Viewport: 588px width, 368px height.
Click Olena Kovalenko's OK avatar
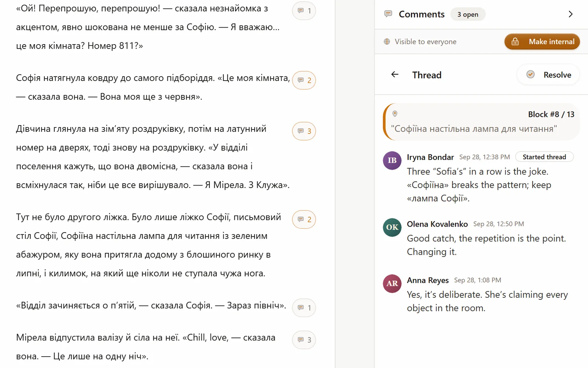[x=392, y=227]
